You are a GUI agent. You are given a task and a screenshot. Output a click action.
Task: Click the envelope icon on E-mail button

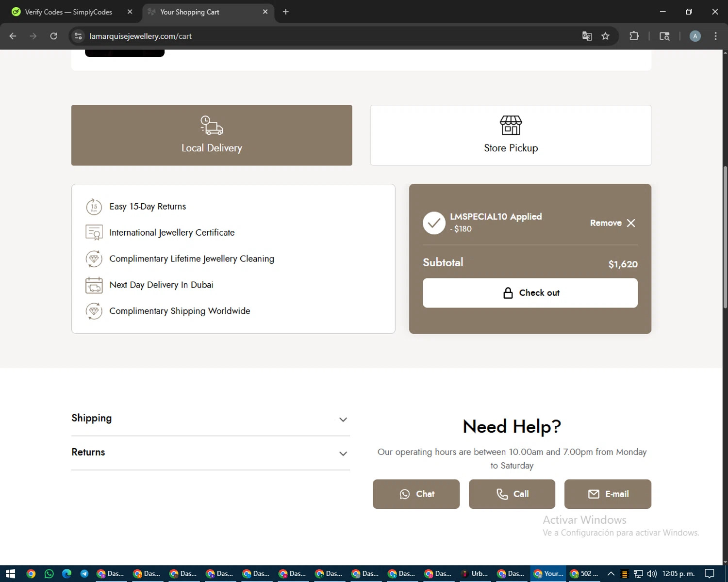594,494
